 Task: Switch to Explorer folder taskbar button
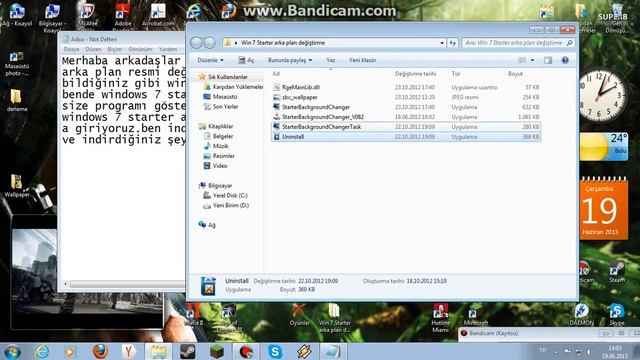coord(158,351)
